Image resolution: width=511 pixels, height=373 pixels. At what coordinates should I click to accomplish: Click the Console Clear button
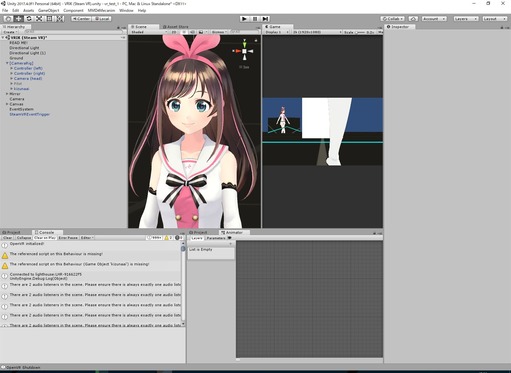click(x=8, y=238)
